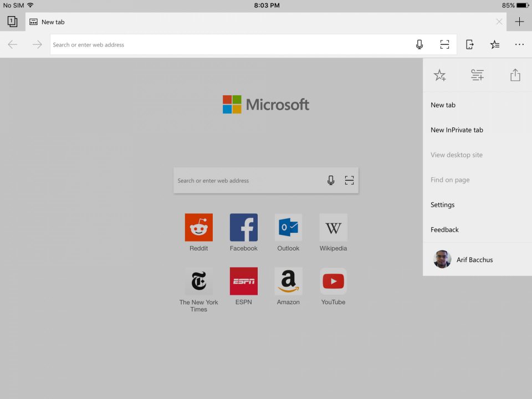Add the page to reading list
This screenshot has height=399, width=532.
tap(477, 75)
